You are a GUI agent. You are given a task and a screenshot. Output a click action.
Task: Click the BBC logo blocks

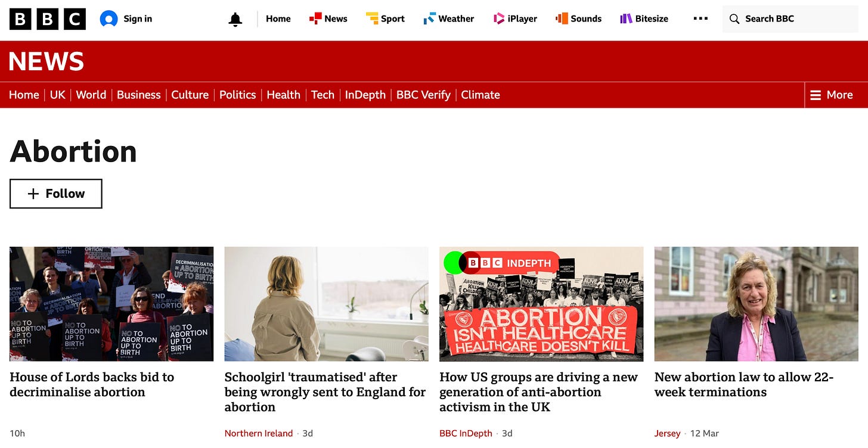[x=48, y=19]
